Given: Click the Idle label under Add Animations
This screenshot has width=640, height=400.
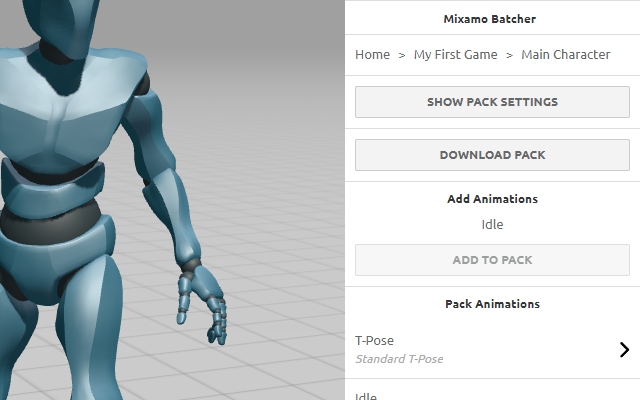Looking at the screenshot, I should coord(492,224).
